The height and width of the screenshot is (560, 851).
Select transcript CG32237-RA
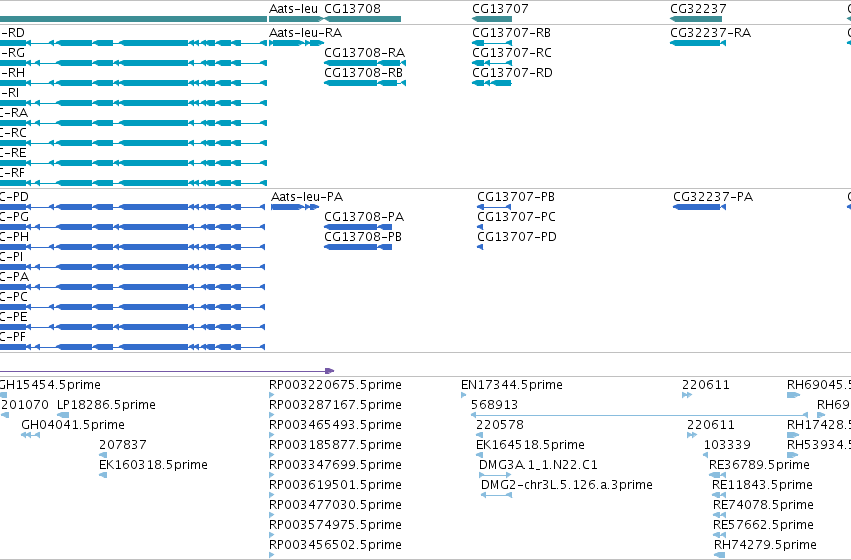[x=698, y=43]
